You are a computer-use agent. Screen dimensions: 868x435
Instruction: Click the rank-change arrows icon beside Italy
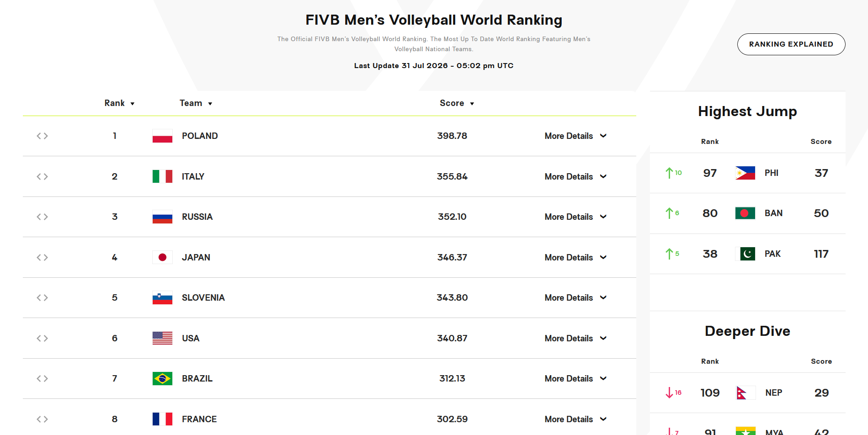(x=42, y=176)
